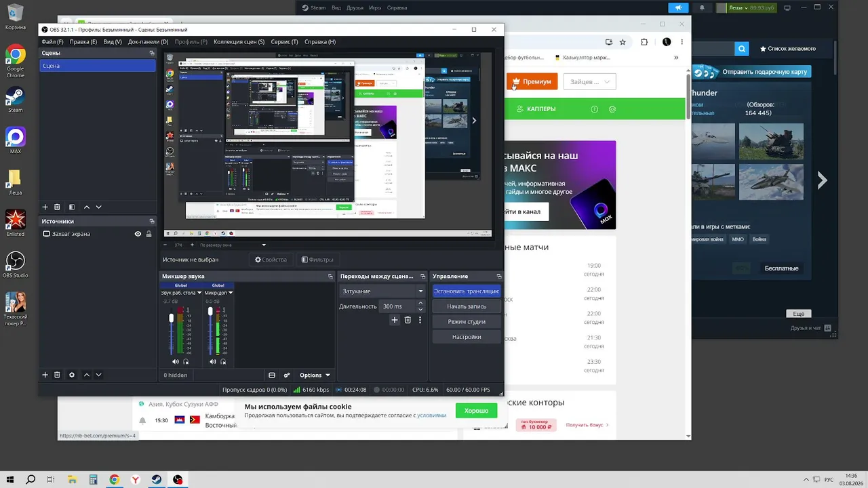Open scene filters icon in Сцены panel
The width and height of the screenshot is (868, 488).
tap(72, 207)
